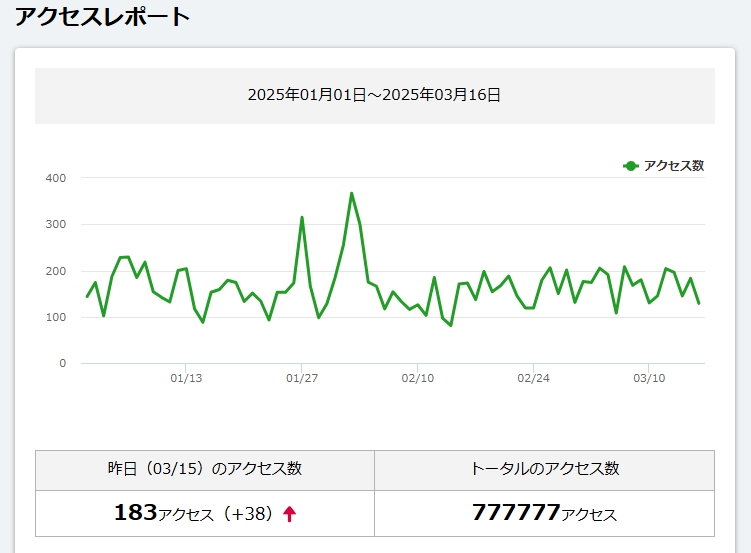Click the red up arrow icon
Image resolution: width=751 pixels, height=553 pixels.
(290, 514)
